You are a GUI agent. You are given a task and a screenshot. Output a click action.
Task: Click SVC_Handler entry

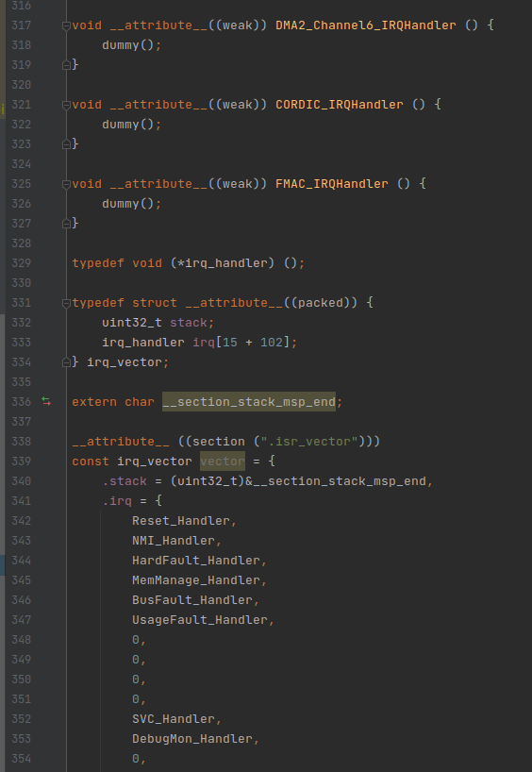pos(174,719)
